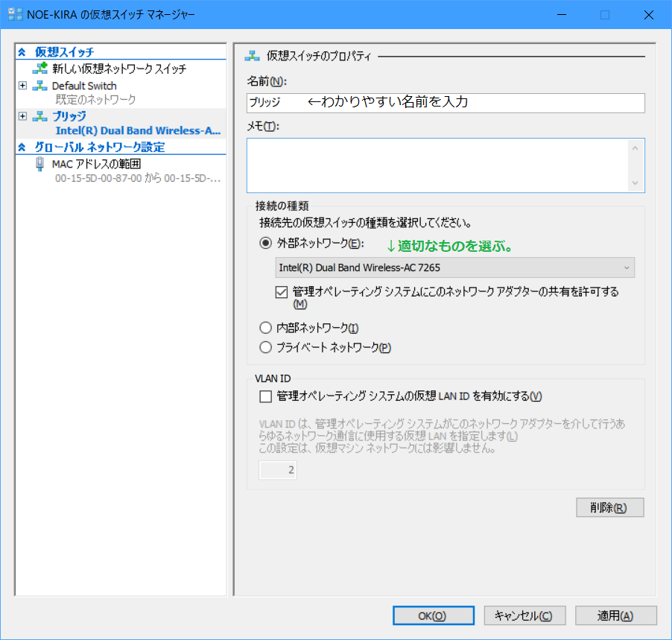
Task: Select the プライベート ネットワーク radio button
Action: [x=265, y=346]
